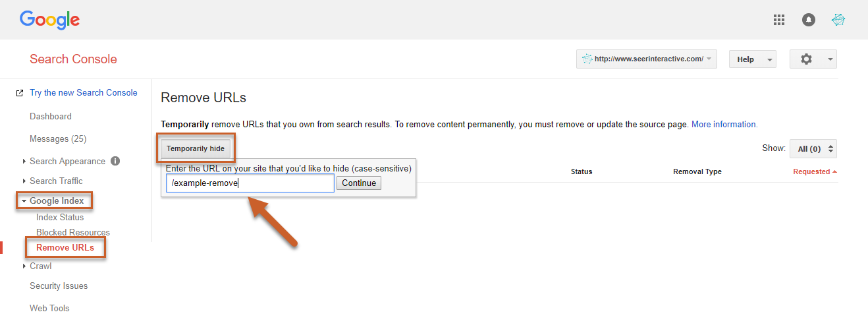Click the URL to hide text field

tap(250, 183)
